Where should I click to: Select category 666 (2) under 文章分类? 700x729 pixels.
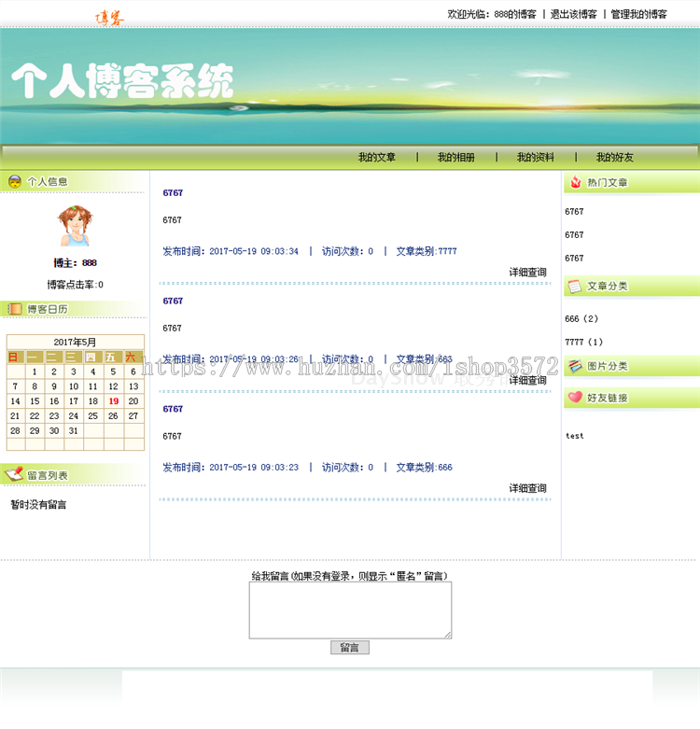click(581, 319)
